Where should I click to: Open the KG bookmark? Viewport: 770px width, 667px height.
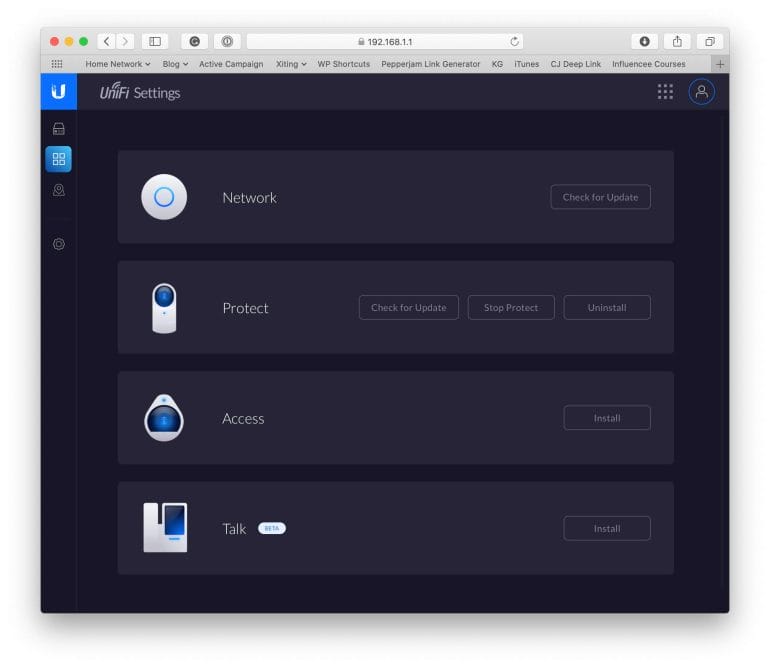(x=497, y=64)
